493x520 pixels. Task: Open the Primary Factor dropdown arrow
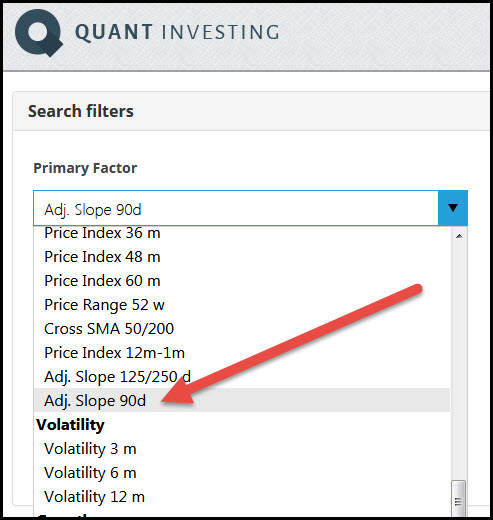pos(453,208)
